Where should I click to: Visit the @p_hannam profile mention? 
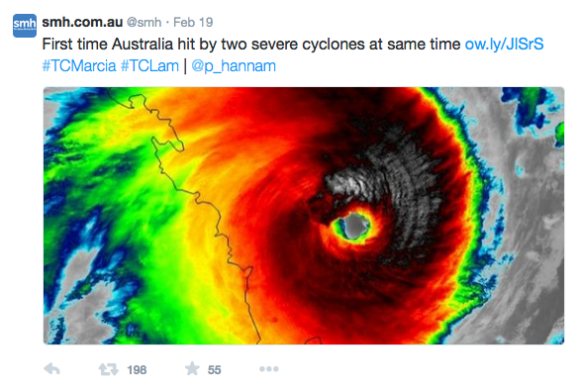click(x=234, y=66)
